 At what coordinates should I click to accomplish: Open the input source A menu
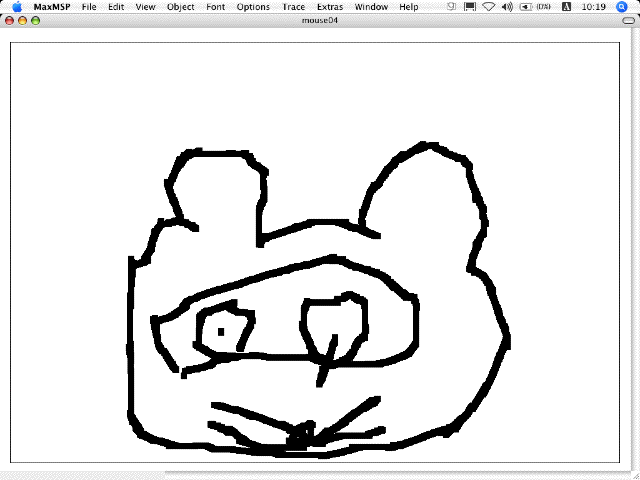point(567,7)
